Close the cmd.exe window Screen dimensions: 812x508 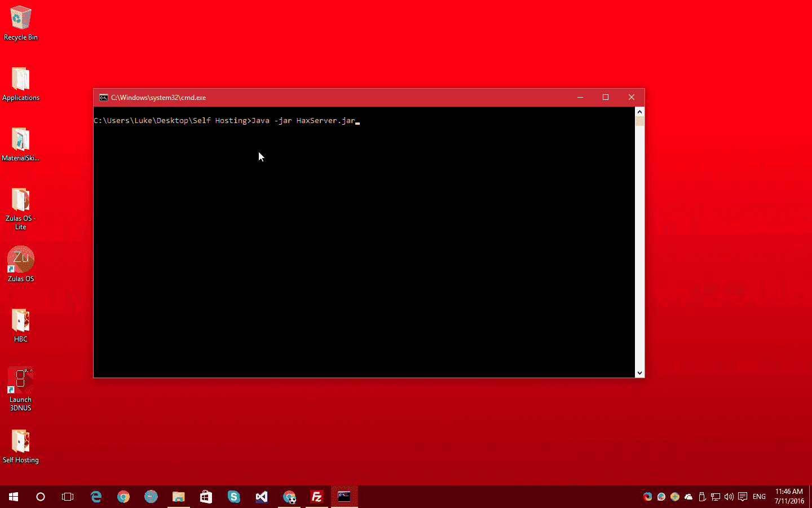pyautogui.click(x=632, y=97)
